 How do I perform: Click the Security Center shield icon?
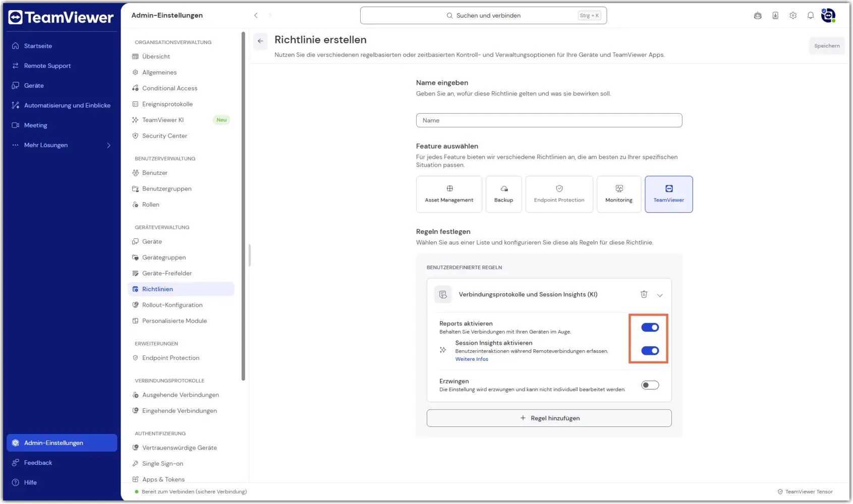point(135,136)
